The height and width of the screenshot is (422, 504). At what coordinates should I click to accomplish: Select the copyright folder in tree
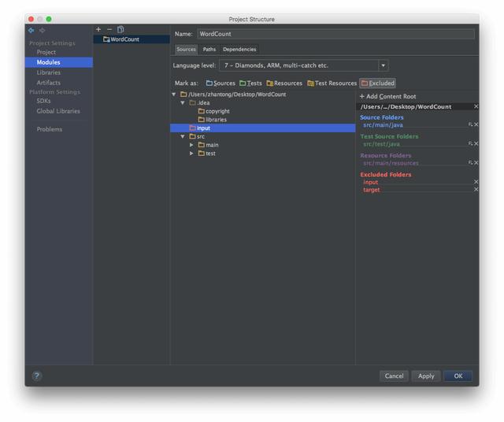[214, 111]
